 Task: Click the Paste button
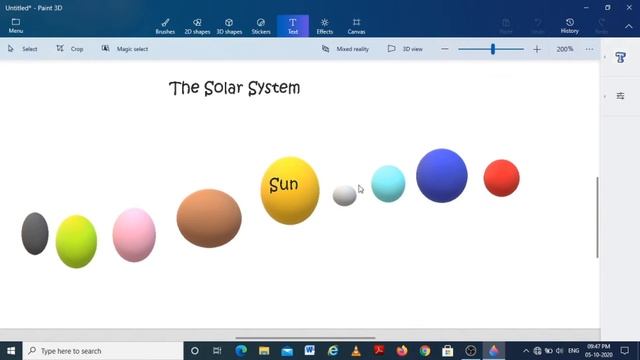506,26
